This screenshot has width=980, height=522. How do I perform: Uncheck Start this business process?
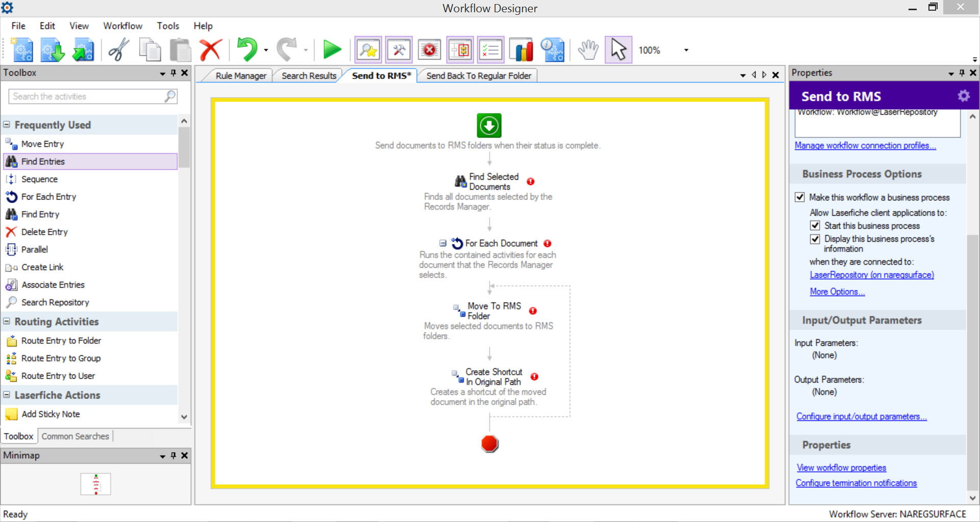(x=815, y=226)
